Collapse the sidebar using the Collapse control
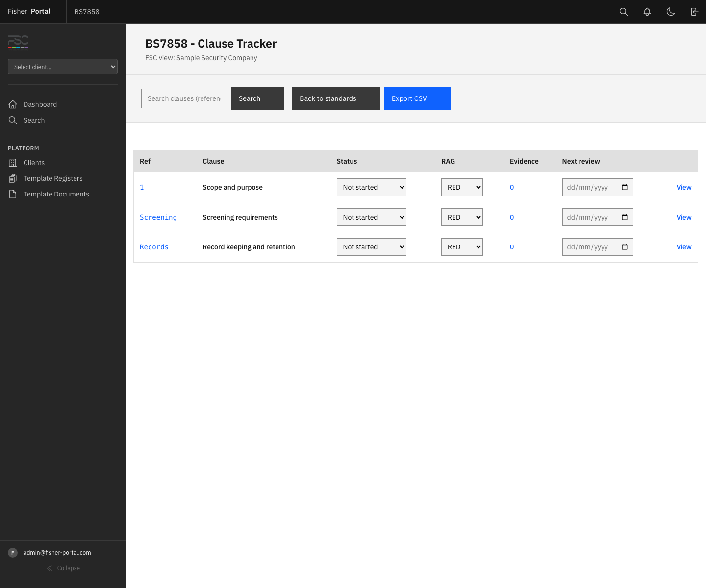706x588 pixels. click(63, 568)
